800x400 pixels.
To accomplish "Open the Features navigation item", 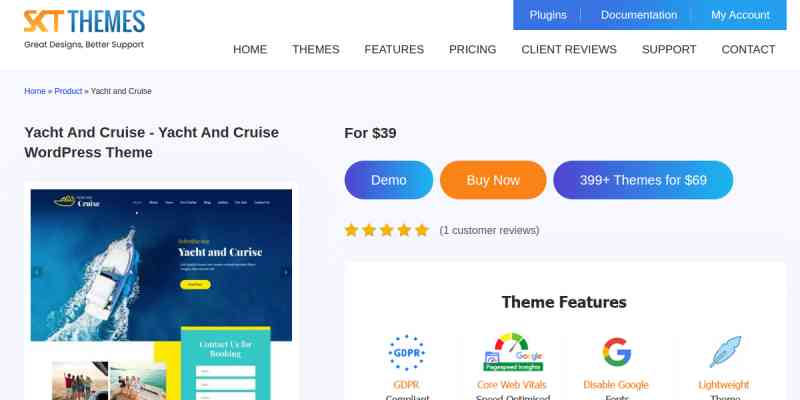I will coord(394,49).
